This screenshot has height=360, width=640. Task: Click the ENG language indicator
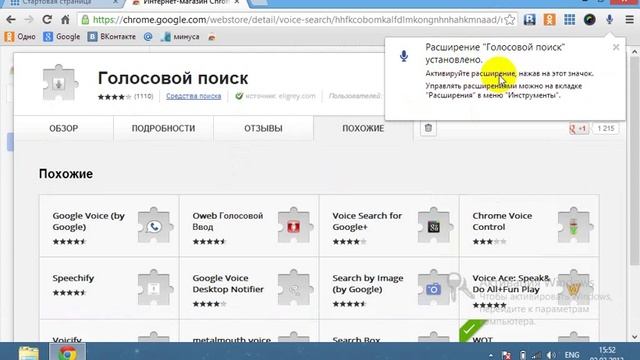(x=572, y=355)
